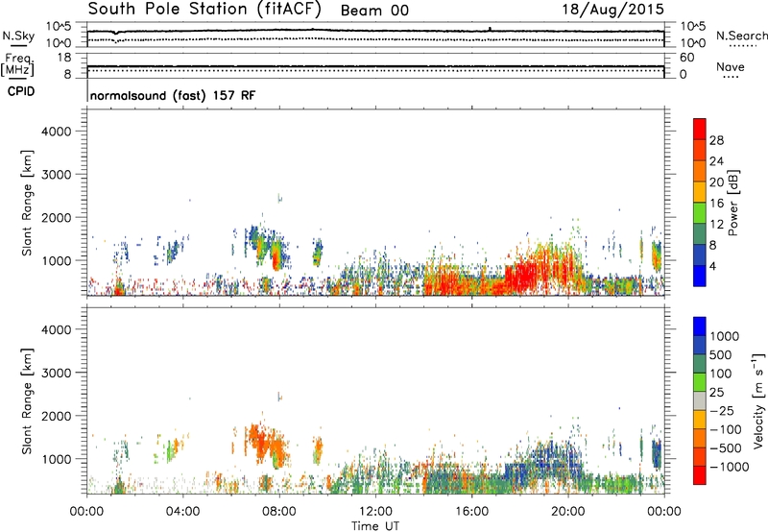Click the 24 label on the power colorbar

pyautogui.click(x=716, y=161)
